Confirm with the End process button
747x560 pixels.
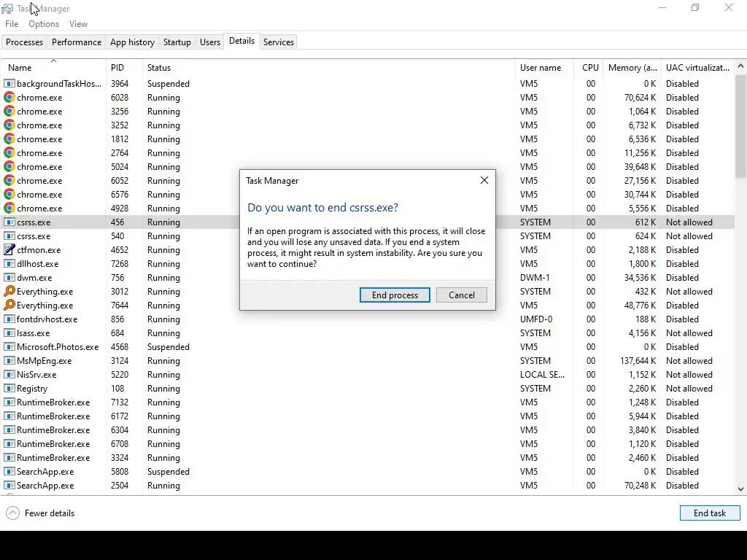395,295
